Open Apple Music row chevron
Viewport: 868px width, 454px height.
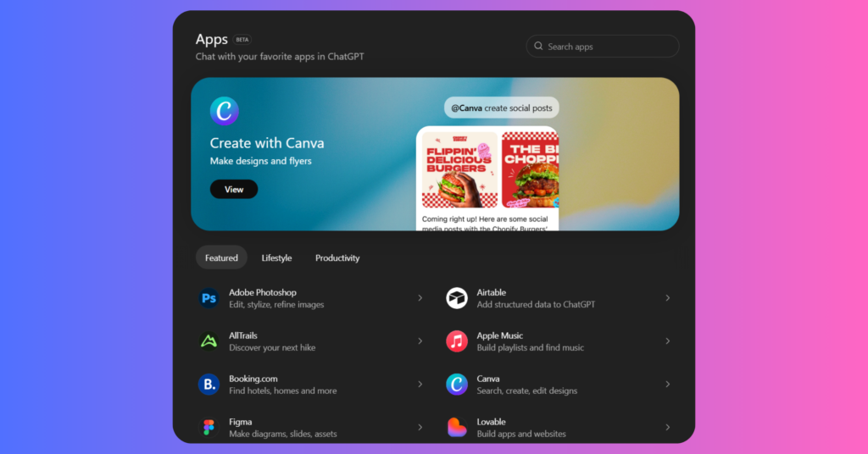point(668,341)
